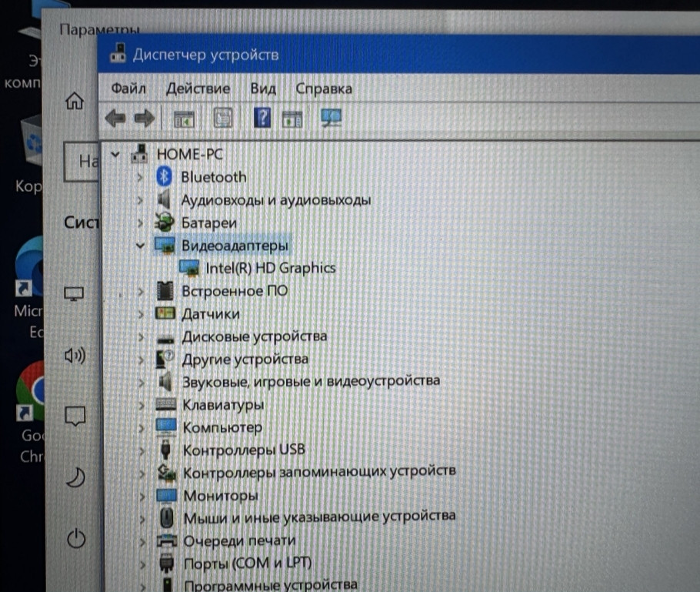Click the Properties toolbar icon
This screenshot has height=592, width=700.
[x=222, y=118]
